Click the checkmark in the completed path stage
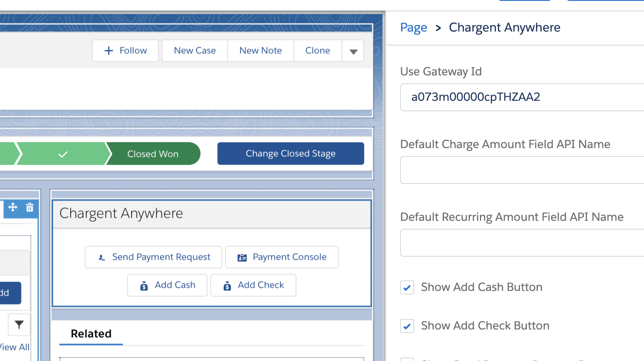This screenshot has height=361, width=644. pyautogui.click(x=63, y=153)
